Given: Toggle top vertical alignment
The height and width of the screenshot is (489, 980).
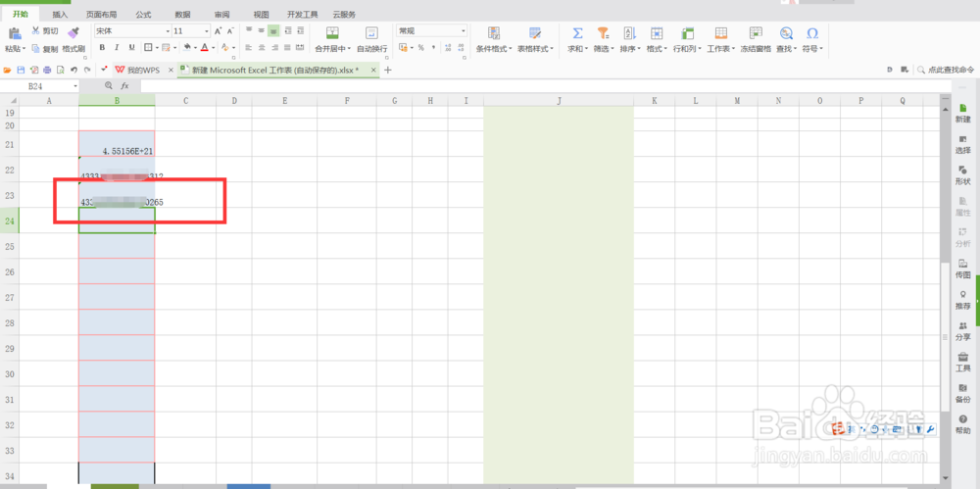Looking at the screenshot, I should (249, 30).
